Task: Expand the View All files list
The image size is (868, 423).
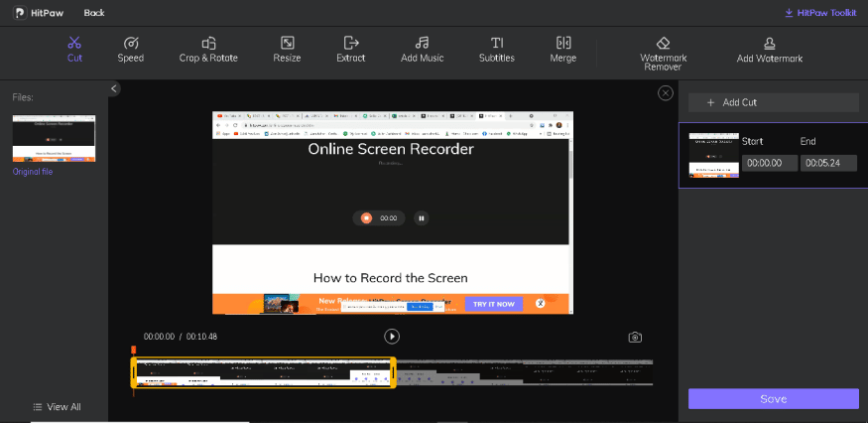Action: 57,407
